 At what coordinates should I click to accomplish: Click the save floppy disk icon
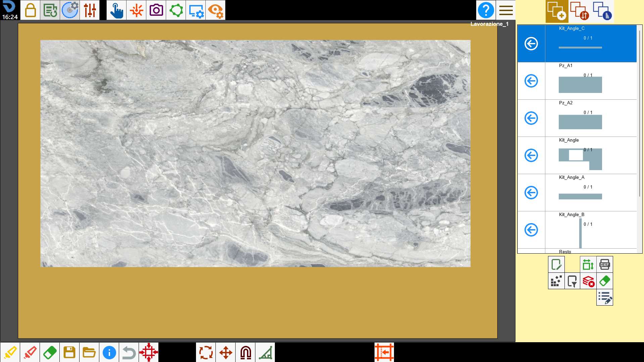[69, 352]
